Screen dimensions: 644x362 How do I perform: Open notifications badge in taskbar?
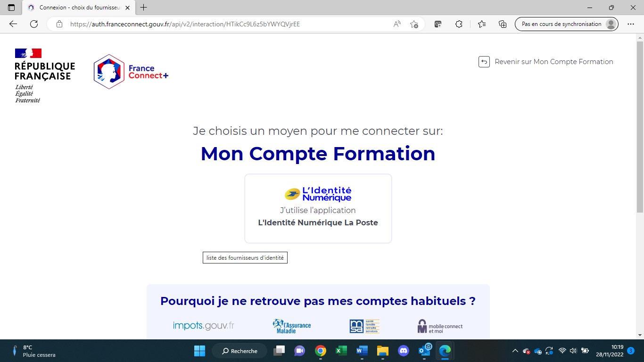630,351
